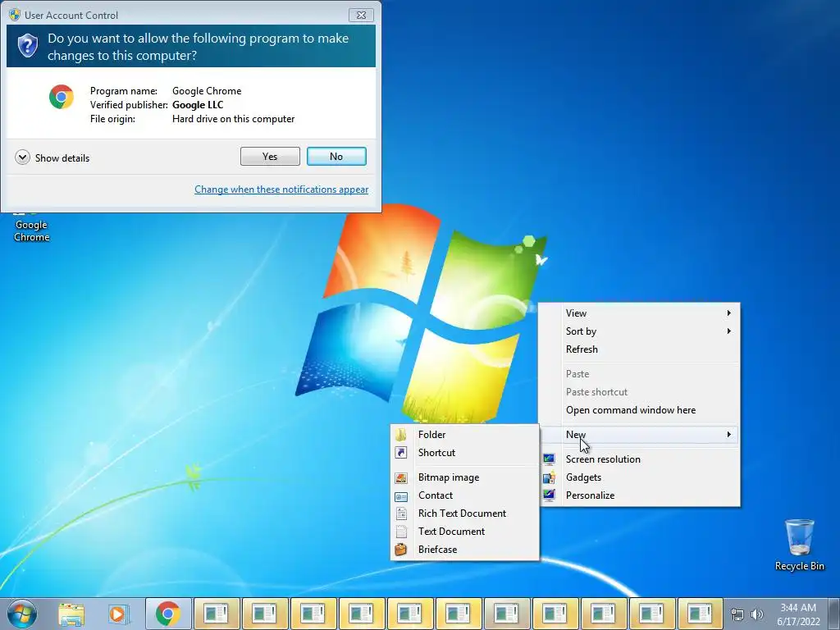
Task: Select the Google Chrome desktop shortcut label
Action: click(x=32, y=231)
